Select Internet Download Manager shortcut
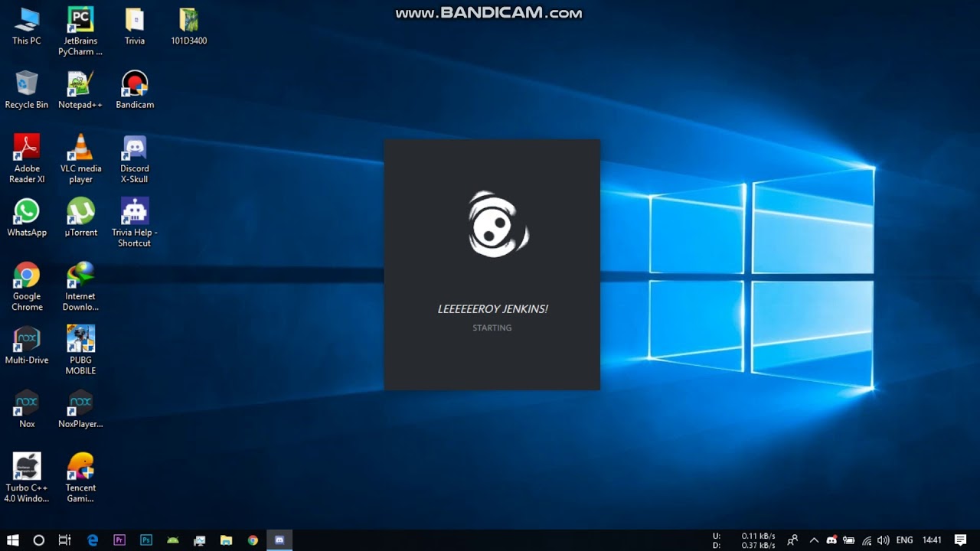Screen dimensions: 980x551 tap(80, 286)
